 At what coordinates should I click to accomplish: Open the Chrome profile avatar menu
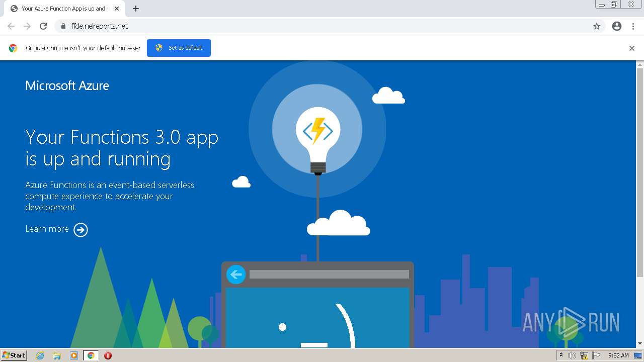coord(617,26)
